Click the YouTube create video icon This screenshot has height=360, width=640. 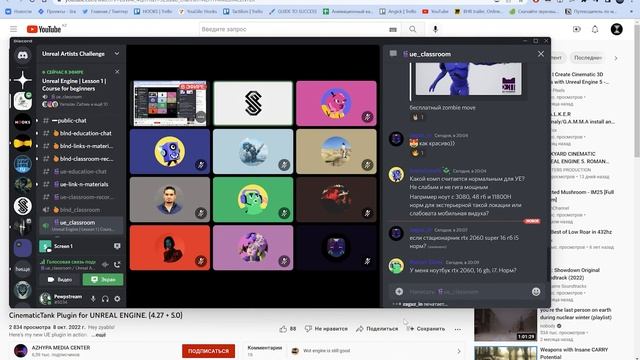(576, 29)
